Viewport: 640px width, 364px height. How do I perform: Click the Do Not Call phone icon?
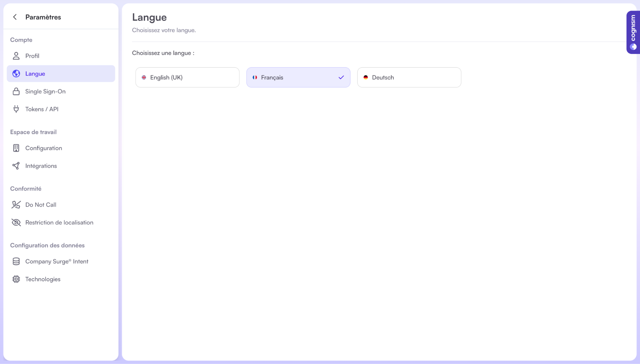pos(16,205)
